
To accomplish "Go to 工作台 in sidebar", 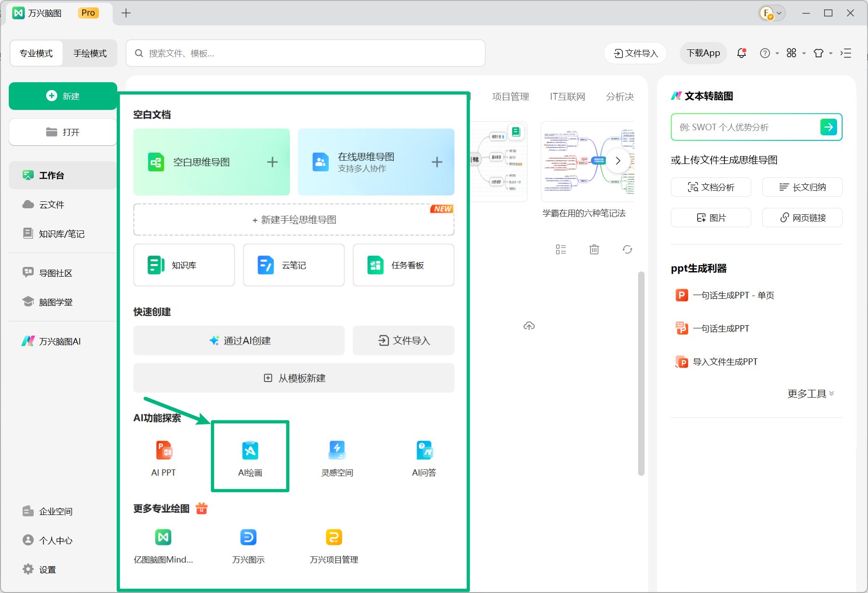I will point(63,175).
